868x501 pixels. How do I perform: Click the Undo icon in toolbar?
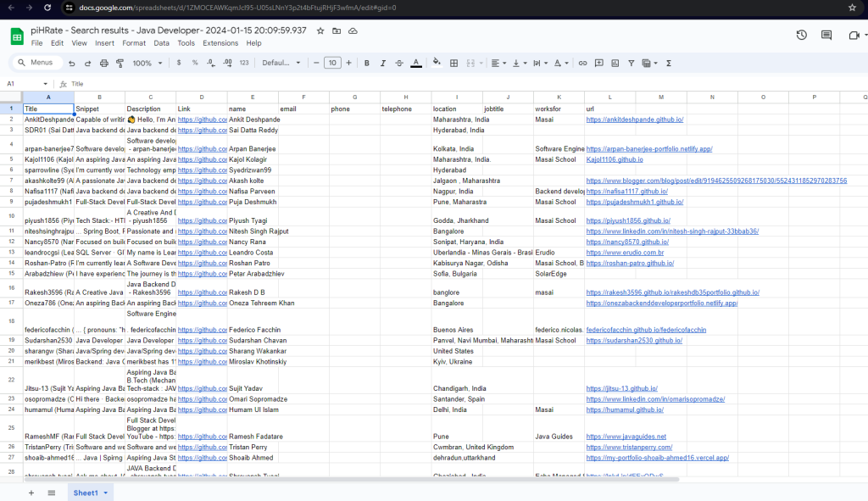[72, 63]
